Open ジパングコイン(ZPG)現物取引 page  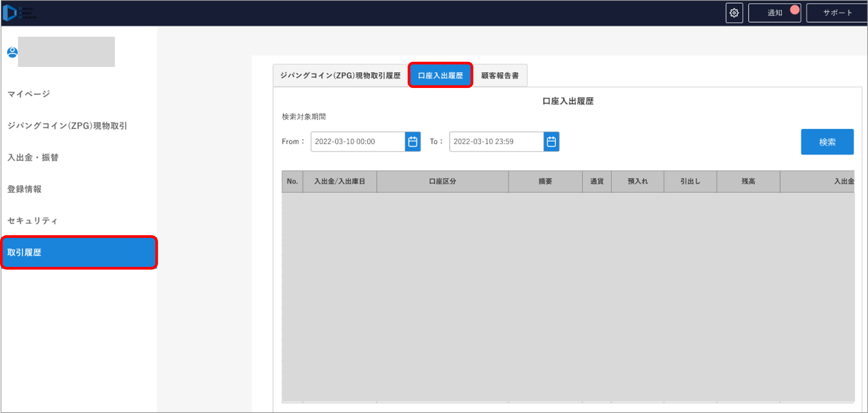[x=67, y=125]
